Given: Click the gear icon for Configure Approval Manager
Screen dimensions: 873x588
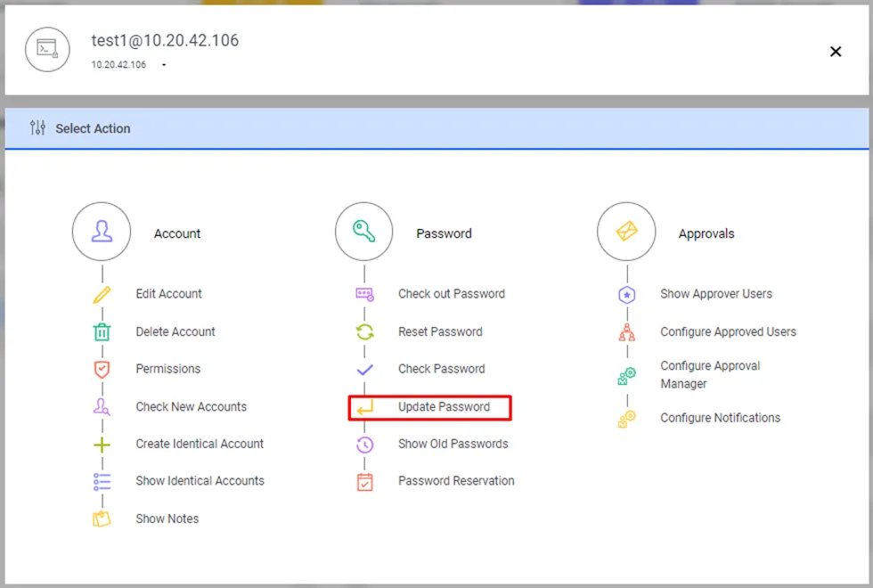Looking at the screenshot, I should coord(627,376).
